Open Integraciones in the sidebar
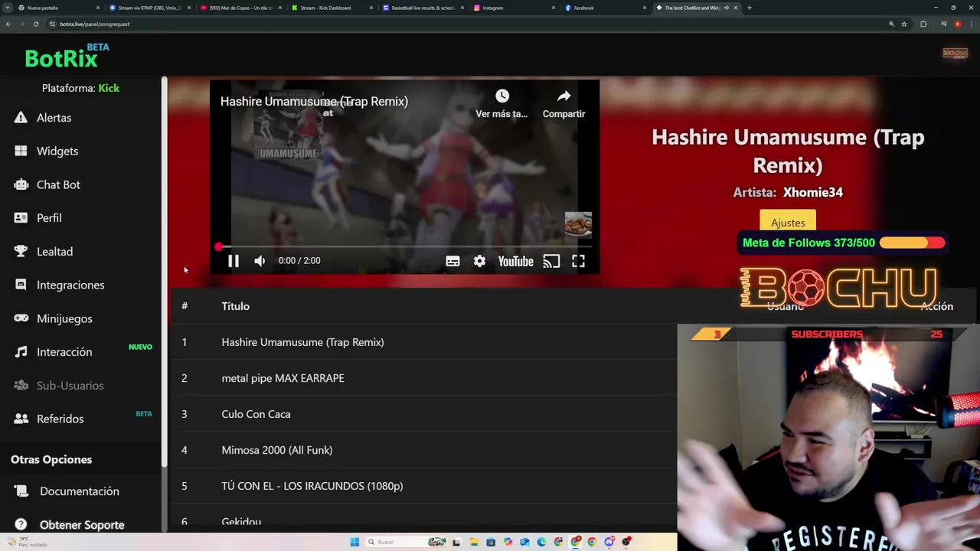Image resolution: width=980 pixels, height=551 pixels. pyautogui.click(x=70, y=285)
